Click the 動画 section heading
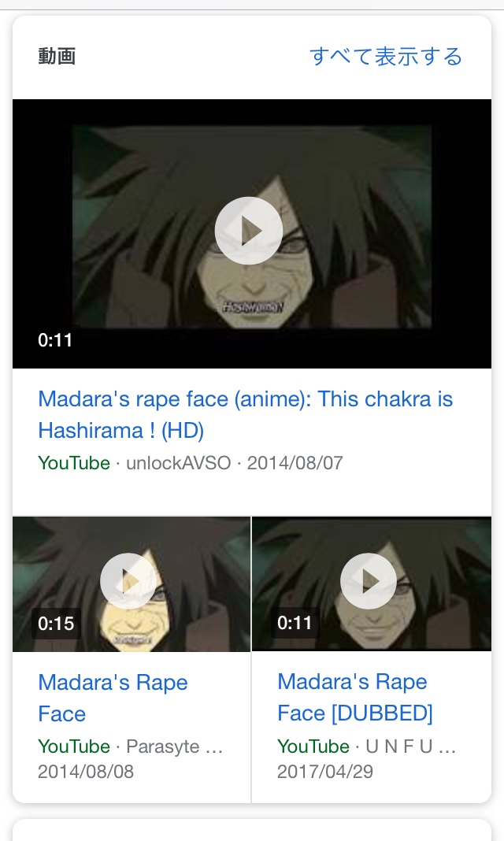This screenshot has width=504, height=841. [x=57, y=57]
